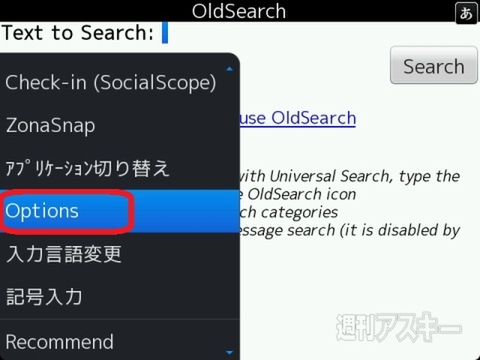Click the 'categories' help text line
480x360 pixels.
pyautogui.click(x=289, y=212)
